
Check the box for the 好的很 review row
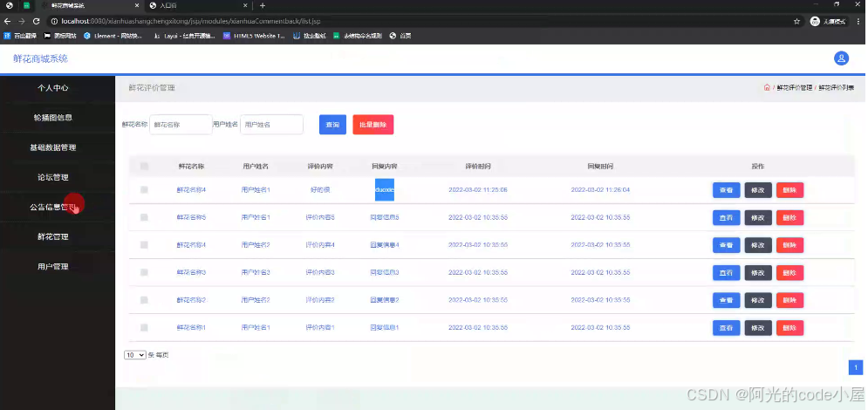145,190
